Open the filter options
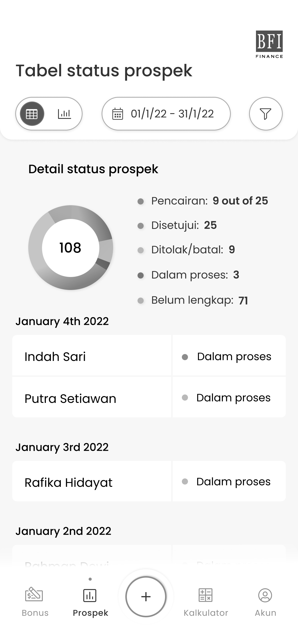298x644 pixels. (266, 114)
